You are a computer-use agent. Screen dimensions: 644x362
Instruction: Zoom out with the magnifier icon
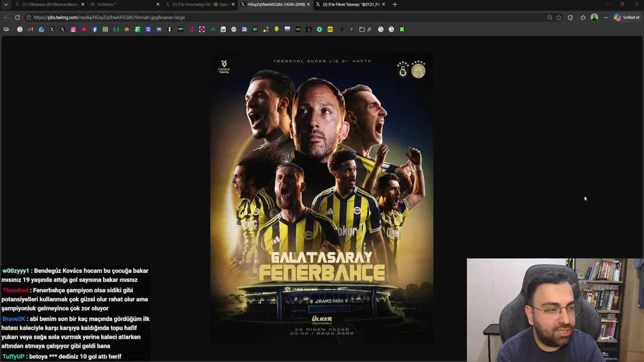(x=549, y=17)
